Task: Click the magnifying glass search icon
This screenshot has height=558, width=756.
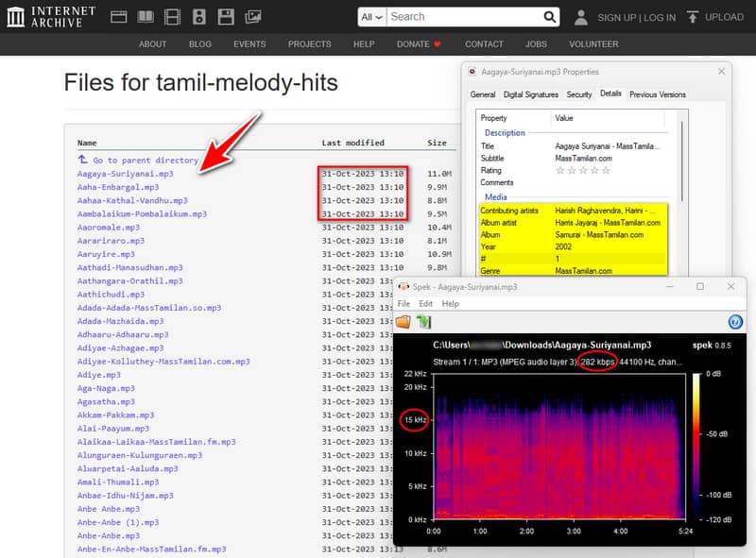Action: [550, 17]
